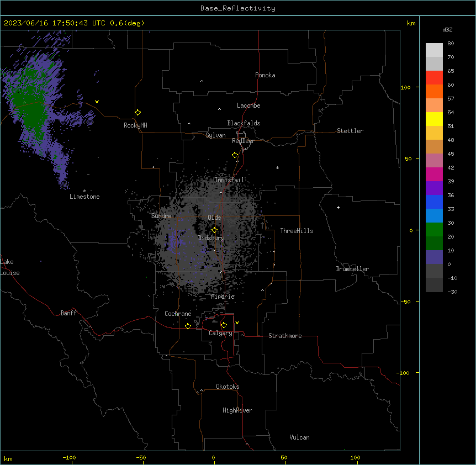Screen dimensions: 476x465
Task: Click the yellow radar marker near Olds
Action: point(214,230)
